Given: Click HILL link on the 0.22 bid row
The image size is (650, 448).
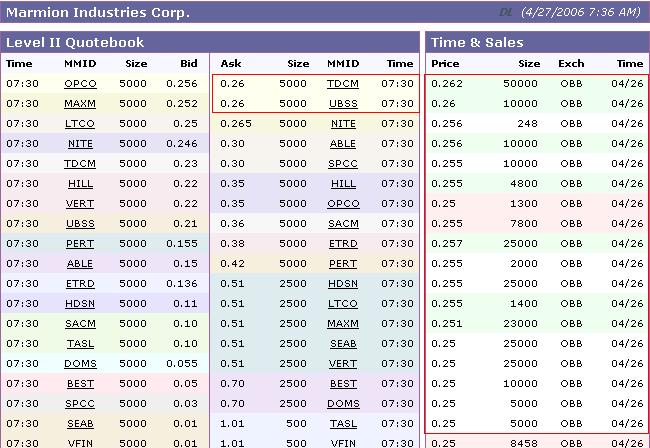Looking at the screenshot, I should [80, 184].
